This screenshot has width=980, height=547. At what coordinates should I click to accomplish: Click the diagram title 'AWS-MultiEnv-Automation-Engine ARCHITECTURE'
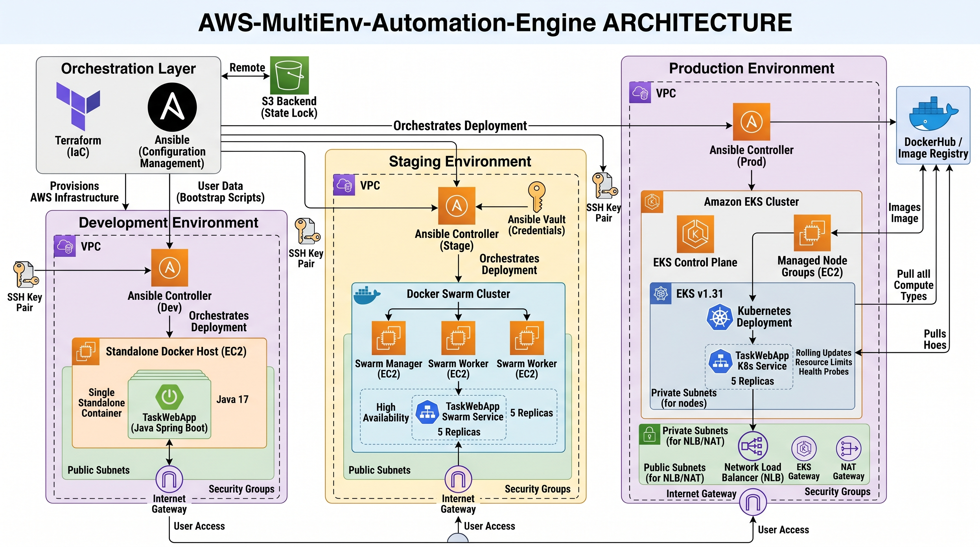pyautogui.click(x=495, y=22)
